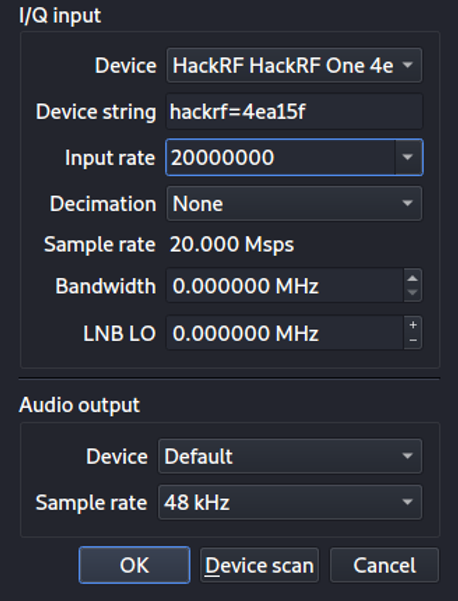Open the Audio output Device dropdown

(x=290, y=456)
